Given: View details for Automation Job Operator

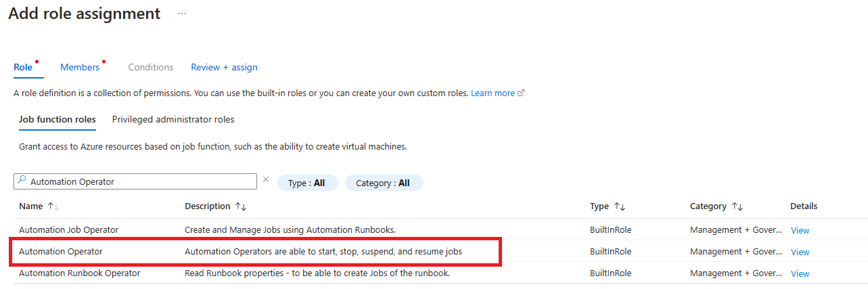Looking at the screenshot, I should (x=800, y=230).
